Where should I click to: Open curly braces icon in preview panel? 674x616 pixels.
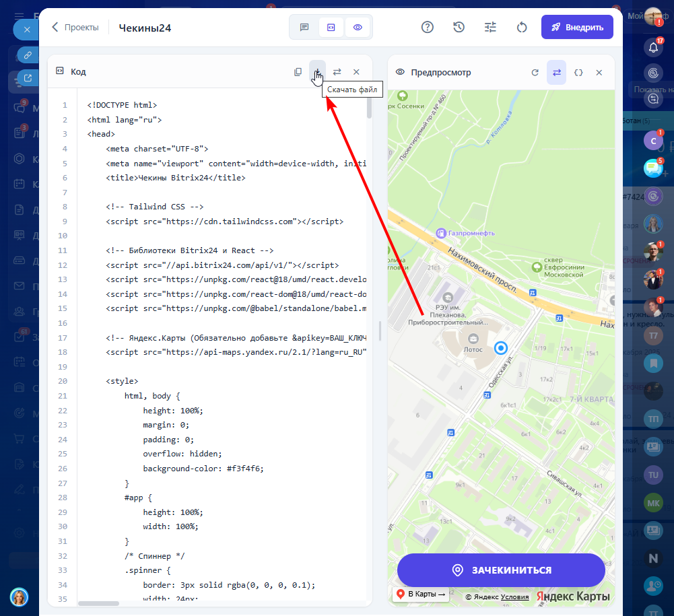click(578, 73)
